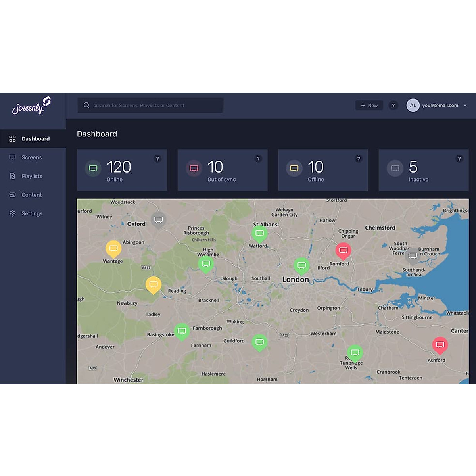Select the gray marker near Oxford

tap(158, 220)
